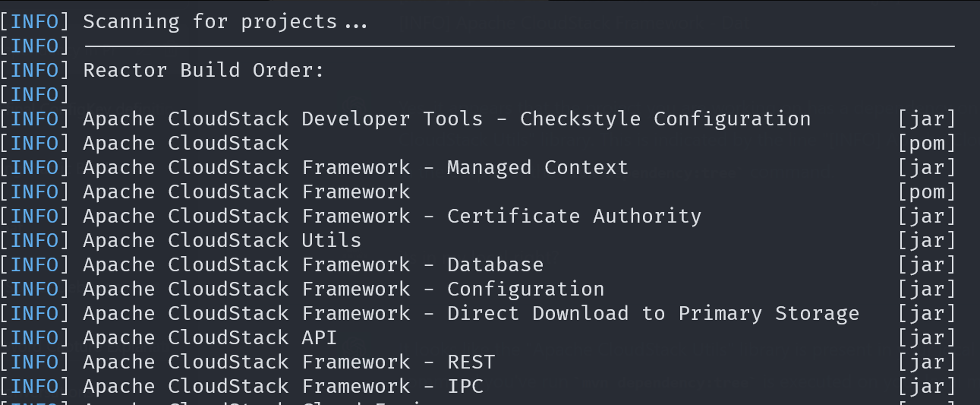This screenshot has height=405, width=980.
Task: Click "Apache CloudStack Framework - REST" line
Action: 288,362
